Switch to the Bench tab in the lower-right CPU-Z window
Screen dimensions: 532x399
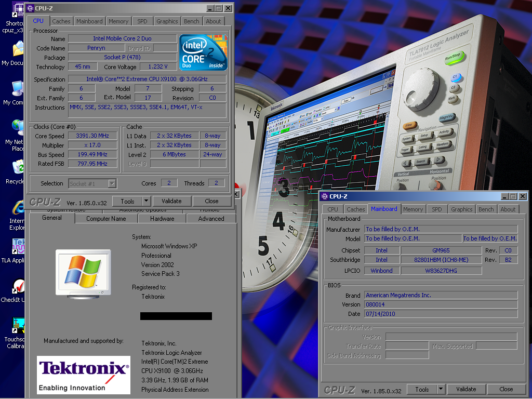click(x=486, y=209)
